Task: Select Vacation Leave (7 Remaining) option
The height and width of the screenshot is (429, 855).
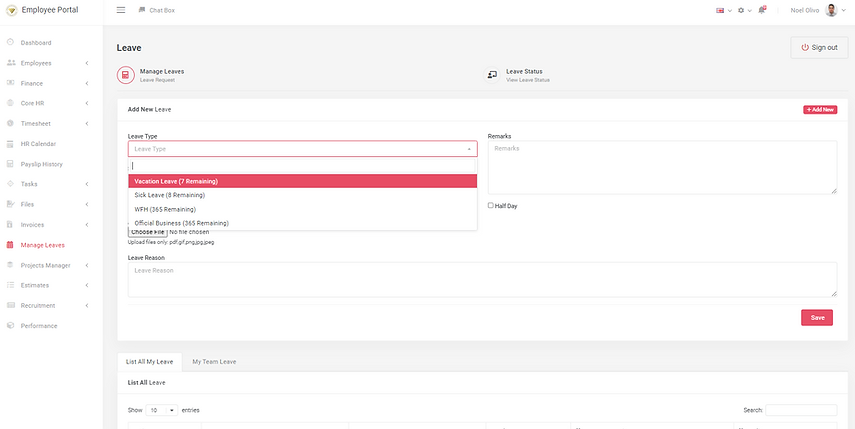Action: (x=303, y=181)
